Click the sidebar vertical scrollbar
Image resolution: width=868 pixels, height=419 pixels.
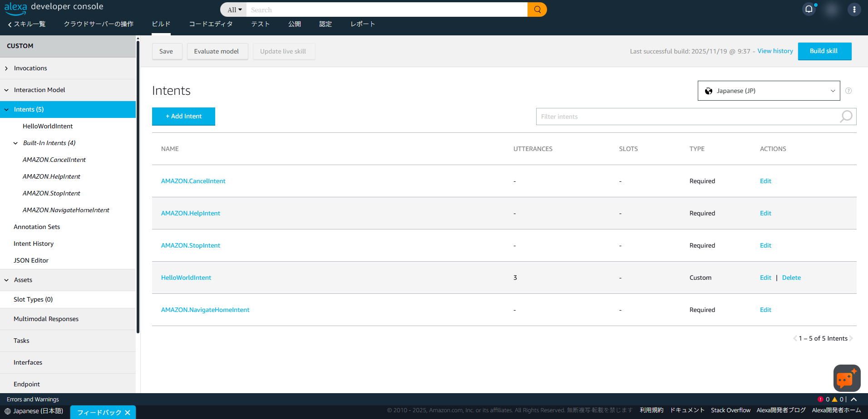click(x=138, y=186)
